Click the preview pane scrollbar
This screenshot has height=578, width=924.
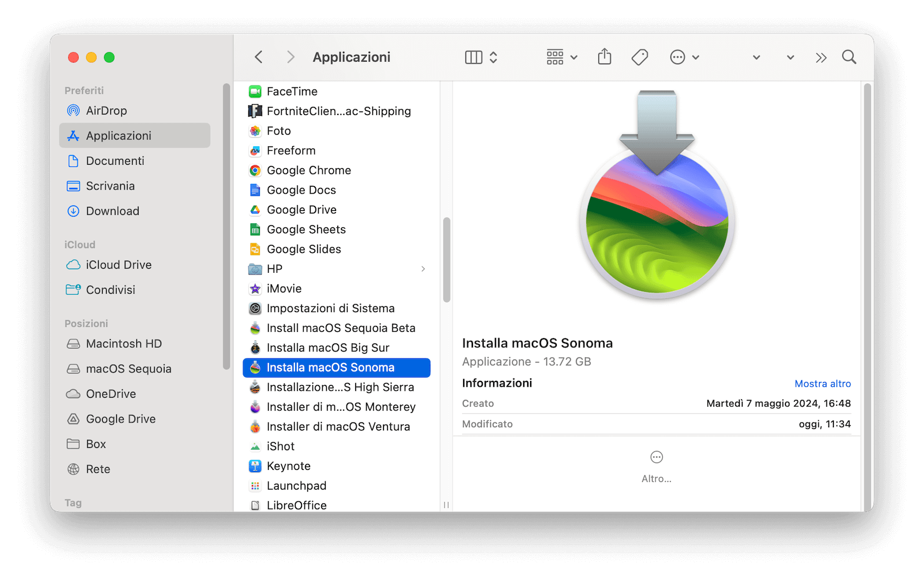point(867,296)
